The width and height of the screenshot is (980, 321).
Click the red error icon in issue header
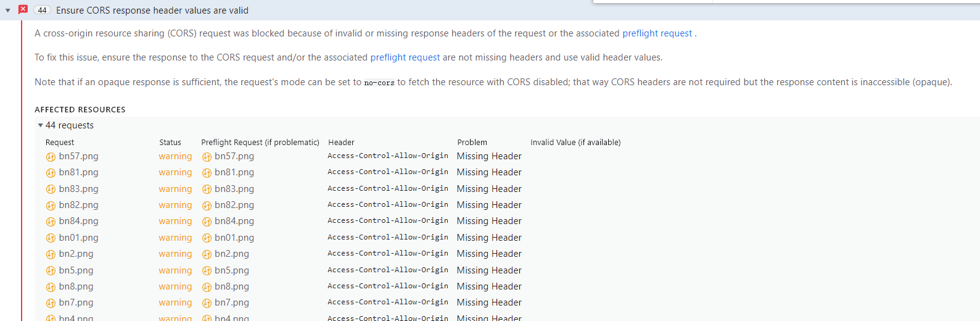[x=23, y=10]
